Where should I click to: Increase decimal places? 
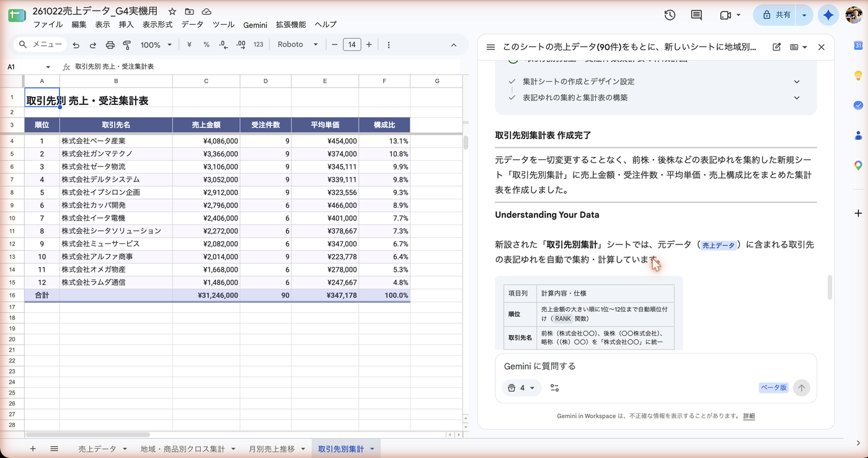pos(241,45)
